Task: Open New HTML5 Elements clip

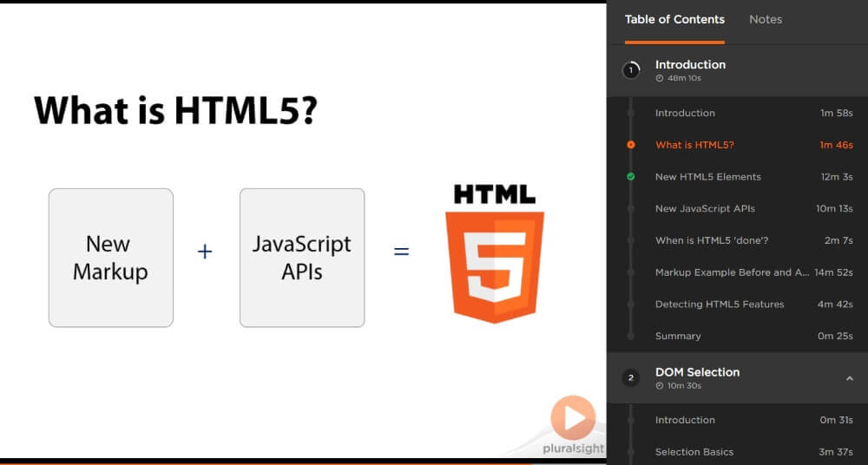Action: (737, 177)
